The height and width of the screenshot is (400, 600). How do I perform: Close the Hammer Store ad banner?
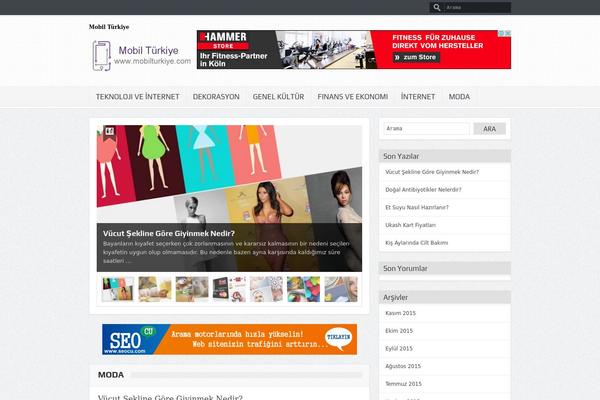pos(507,33)
